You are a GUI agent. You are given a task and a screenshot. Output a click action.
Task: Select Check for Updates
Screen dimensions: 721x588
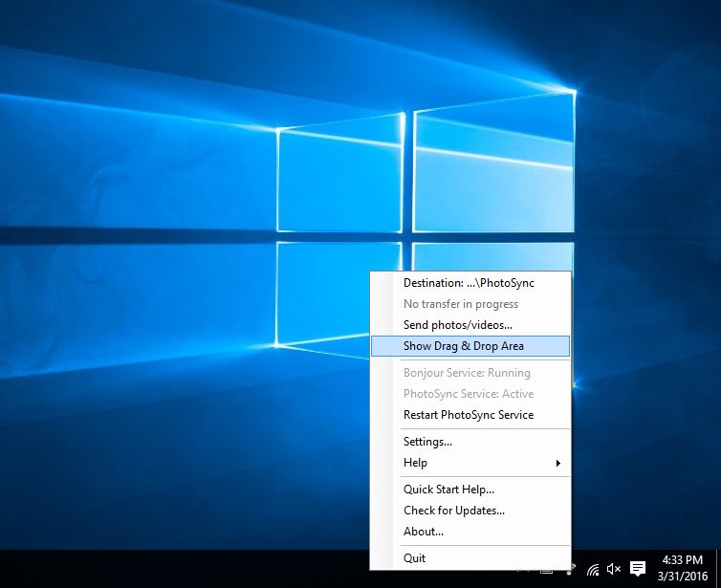pos(470,511)
